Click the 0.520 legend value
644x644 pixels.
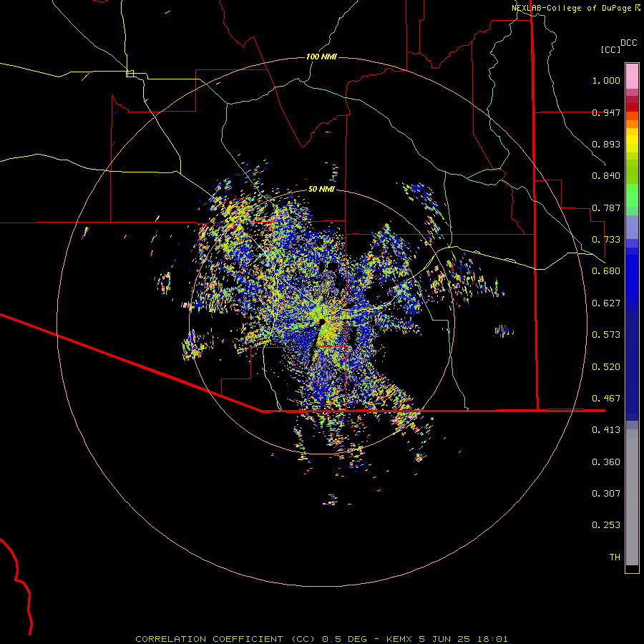606,367
